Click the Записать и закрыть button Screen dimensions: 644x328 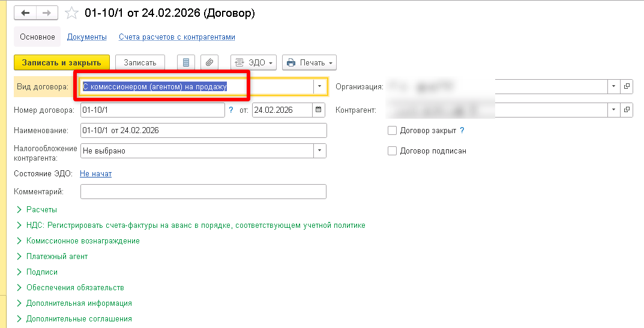pyautogui.click(x=62, y=62)
